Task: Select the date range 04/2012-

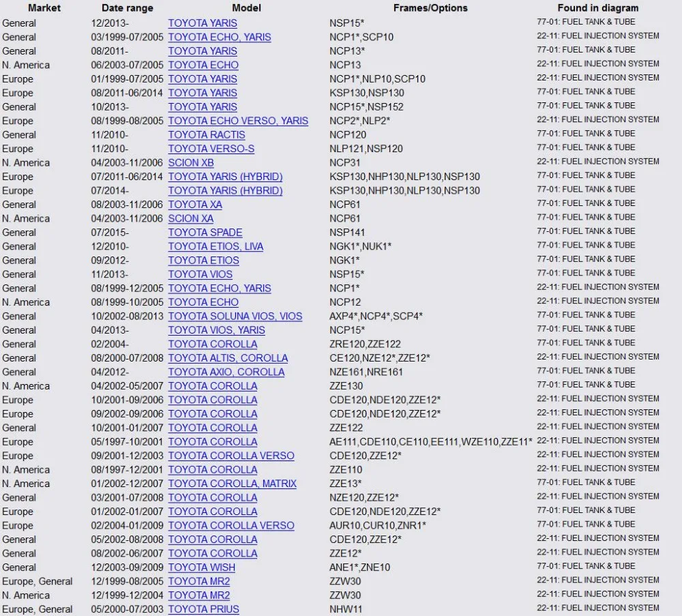Action: (110, 372)
